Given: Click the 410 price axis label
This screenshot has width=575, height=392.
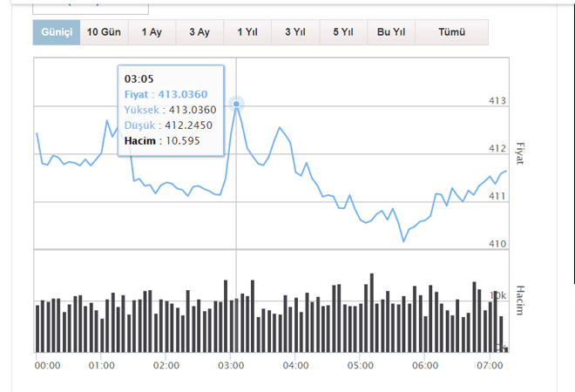Looking at the screenshot, I should click(x=497, y=244).
